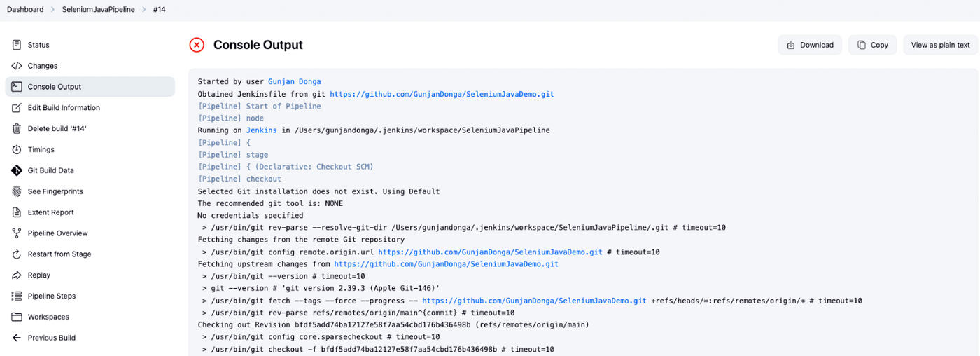Click the SeleniumJavaPipeline breadcrumb
Screen dimensions: 980x356
(99, 10)
